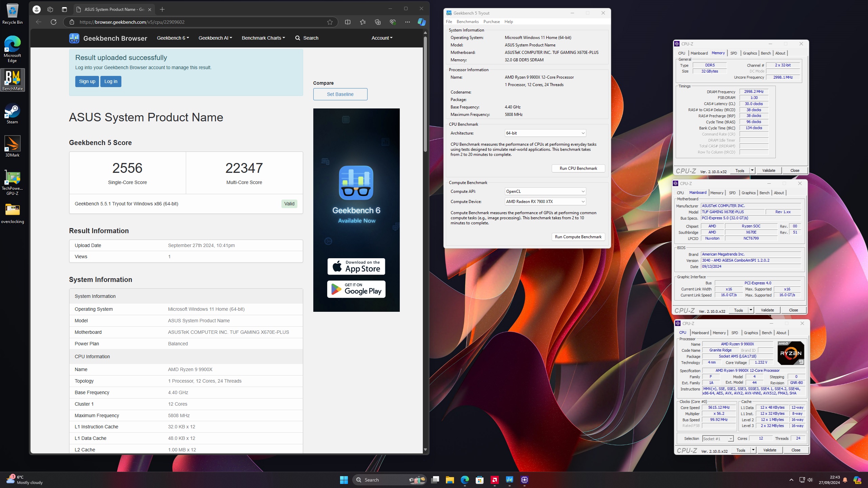Open the AMD Software taskbar icon
Viewport: 868px width, 488px height.
pyautogui.click(x=495, y=480)
